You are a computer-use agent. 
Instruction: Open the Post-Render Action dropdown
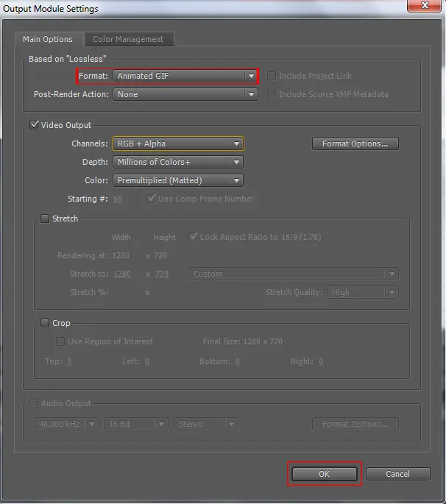[185, 94]
